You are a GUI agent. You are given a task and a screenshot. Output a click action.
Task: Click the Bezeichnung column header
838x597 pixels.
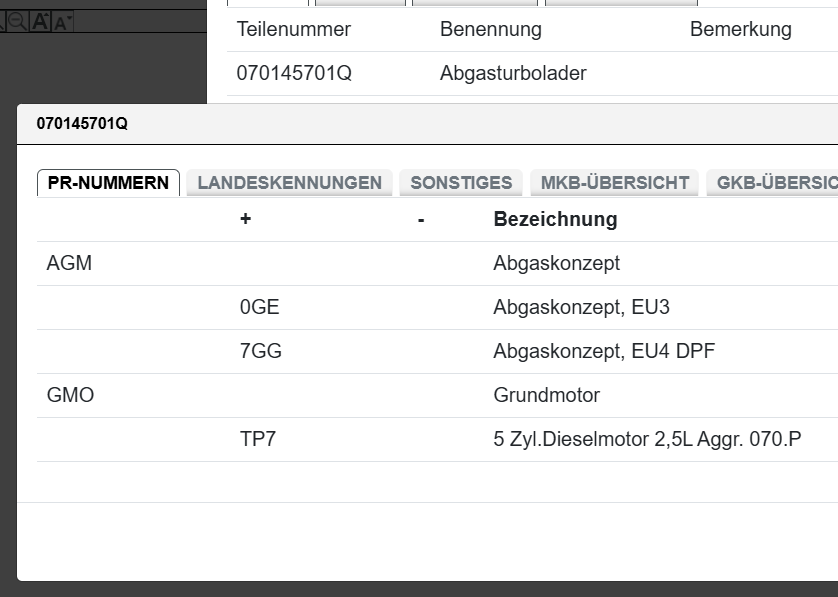point(555,219)
